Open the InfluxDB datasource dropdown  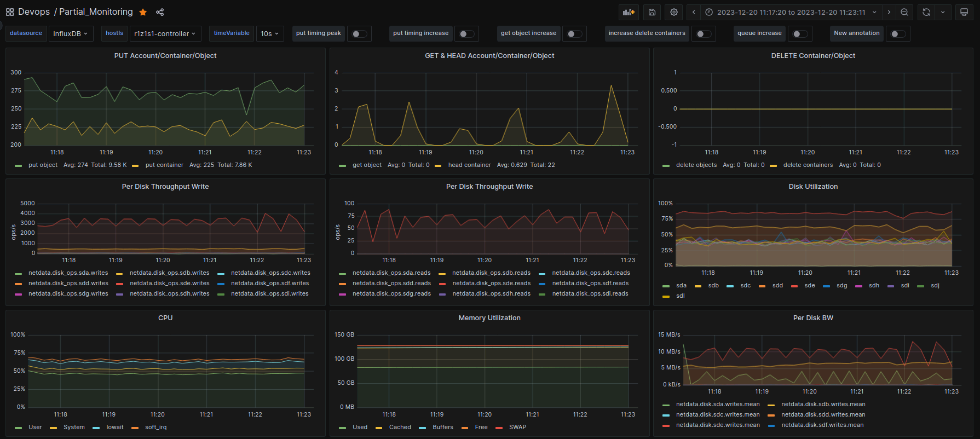coord(70,34)
